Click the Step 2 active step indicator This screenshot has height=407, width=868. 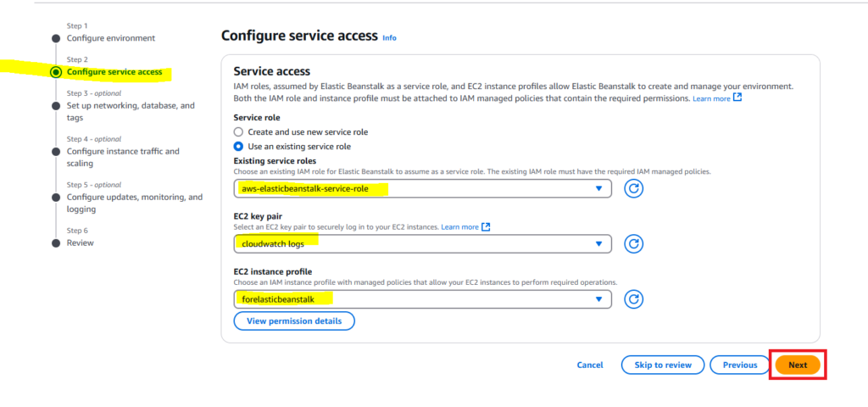(x=56, y=72)
